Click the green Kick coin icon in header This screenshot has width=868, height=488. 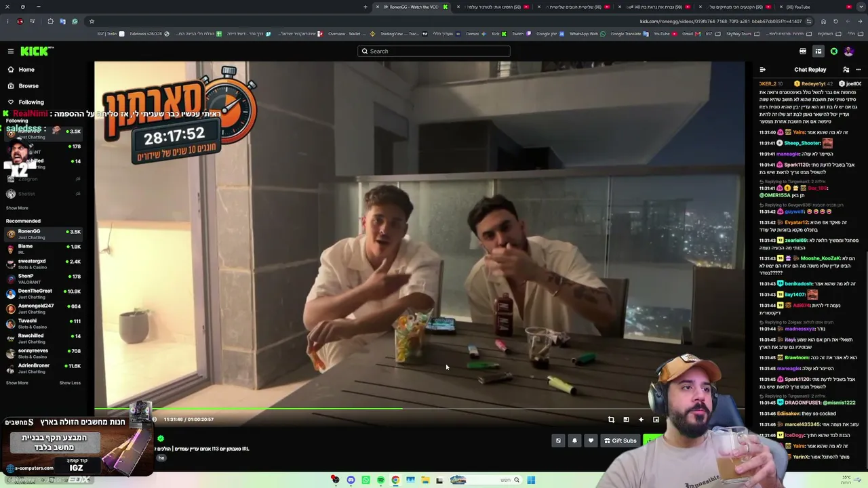pos(834,52)
